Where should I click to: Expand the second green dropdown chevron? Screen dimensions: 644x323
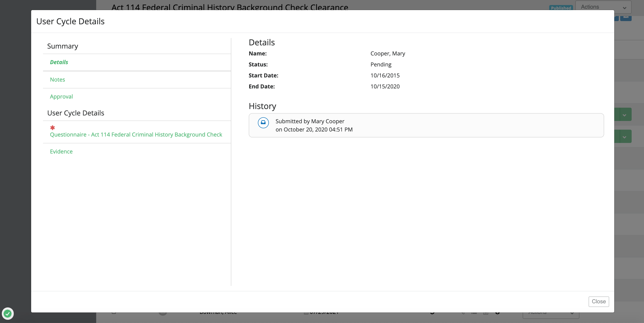coord(624,137)
